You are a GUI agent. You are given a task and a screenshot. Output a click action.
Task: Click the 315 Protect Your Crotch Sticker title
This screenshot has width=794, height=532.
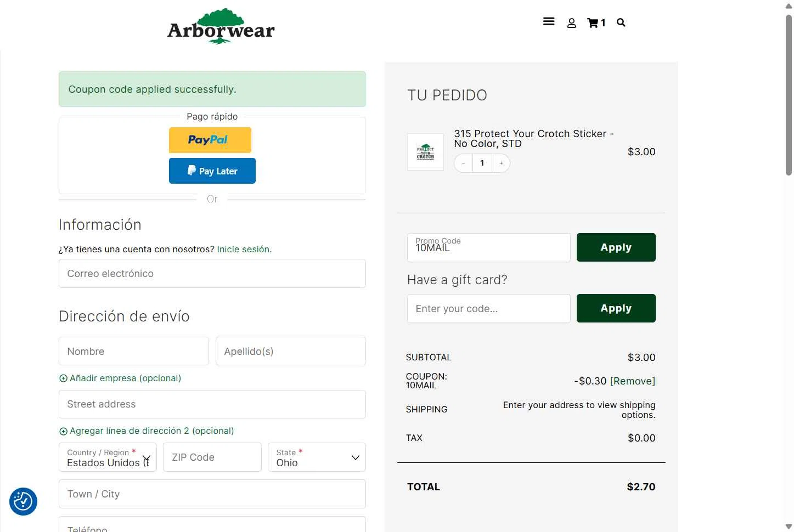[x=534, y=138]
